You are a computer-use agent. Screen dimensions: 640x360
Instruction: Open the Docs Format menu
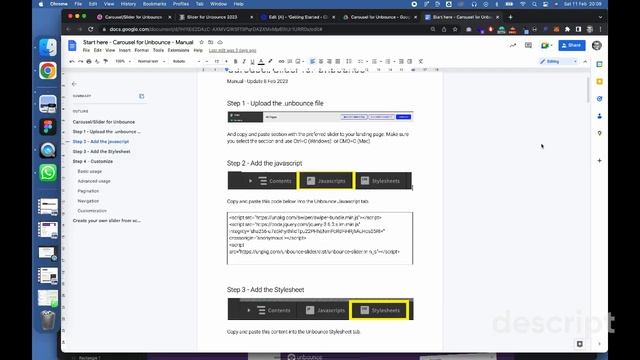tap(142, 50)
